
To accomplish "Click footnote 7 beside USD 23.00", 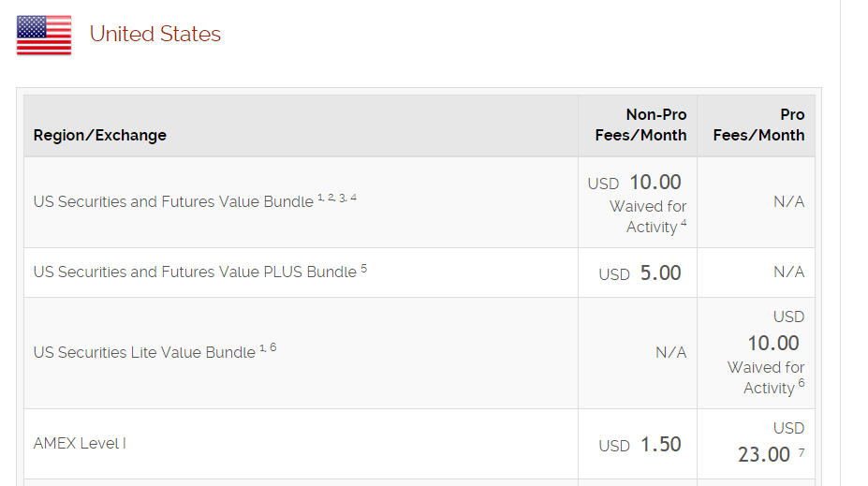I will [801, 453].
